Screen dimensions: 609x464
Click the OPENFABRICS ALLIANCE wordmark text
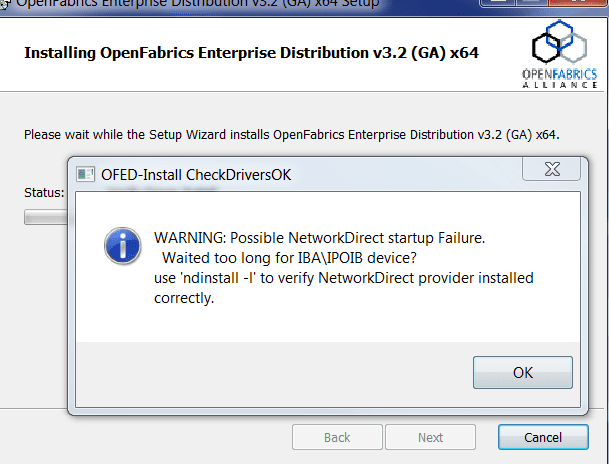click(560, 79)
